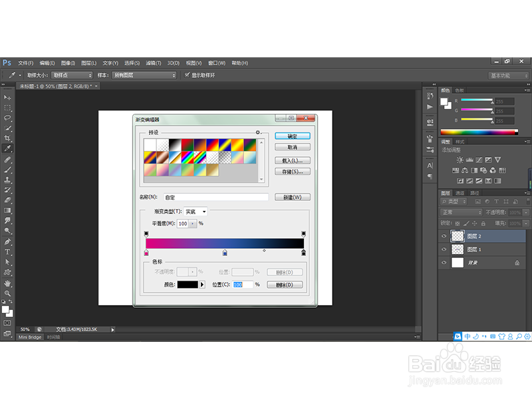Select the Rectangular Marquee tool
This screenshot has height=399, width=532.
coord(7,108)
